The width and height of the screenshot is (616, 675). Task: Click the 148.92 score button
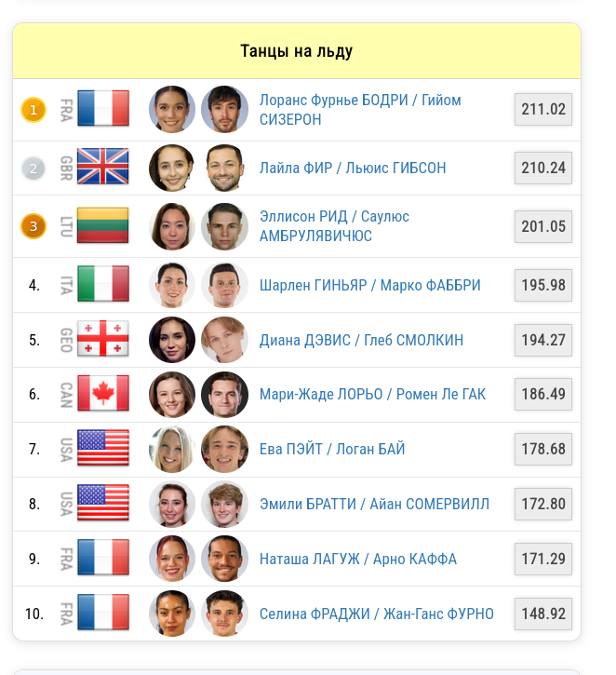click(543, 614)
